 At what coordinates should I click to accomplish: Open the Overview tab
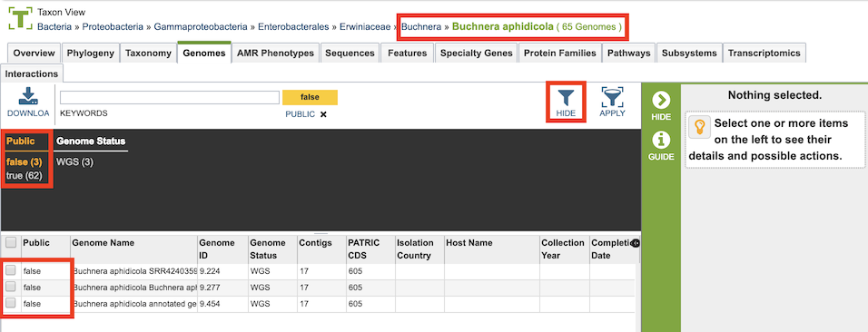(x=35, y=54)
